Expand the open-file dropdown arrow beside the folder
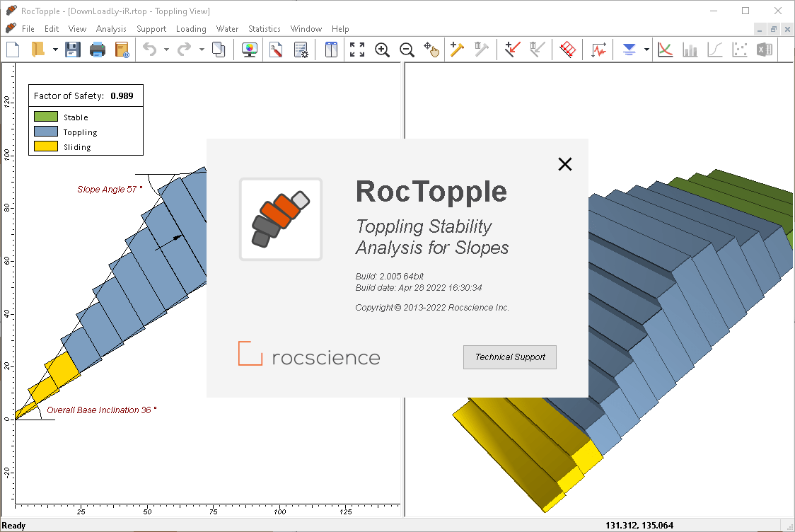This screenshot has width=795, height=532. [54, 50]
